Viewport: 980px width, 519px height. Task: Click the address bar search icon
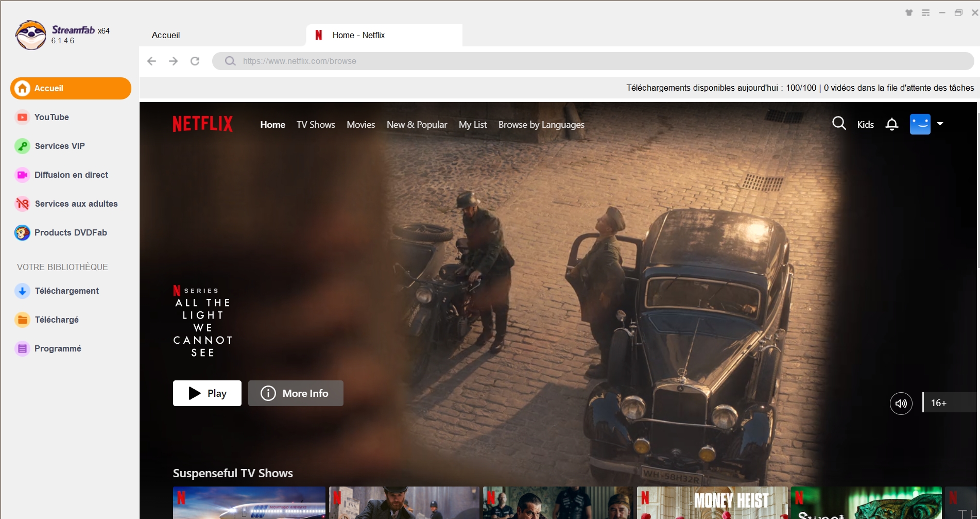pos(230,61)
